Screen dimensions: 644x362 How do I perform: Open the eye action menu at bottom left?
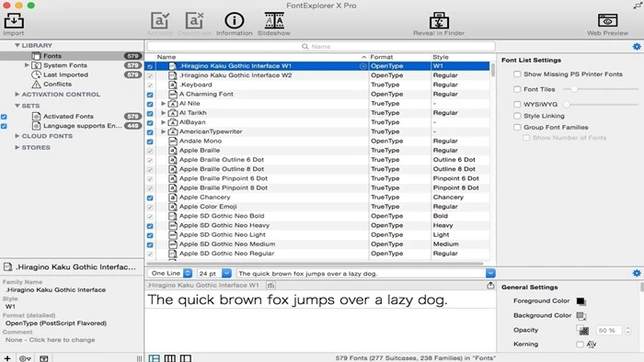tap(25, 358)
